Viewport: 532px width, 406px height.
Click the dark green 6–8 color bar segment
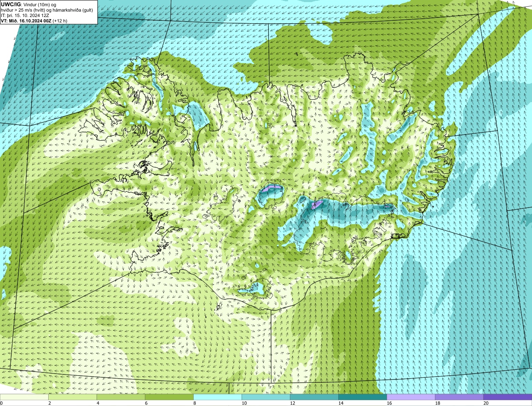(x=169, y=397)
